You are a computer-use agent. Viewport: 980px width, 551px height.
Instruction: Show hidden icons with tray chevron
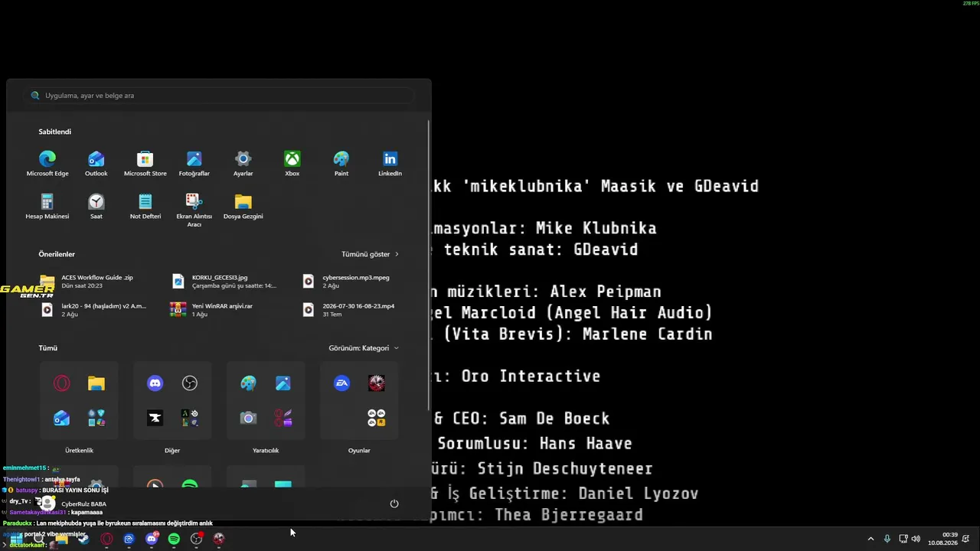pyautogui.click(x=871, y=539)
